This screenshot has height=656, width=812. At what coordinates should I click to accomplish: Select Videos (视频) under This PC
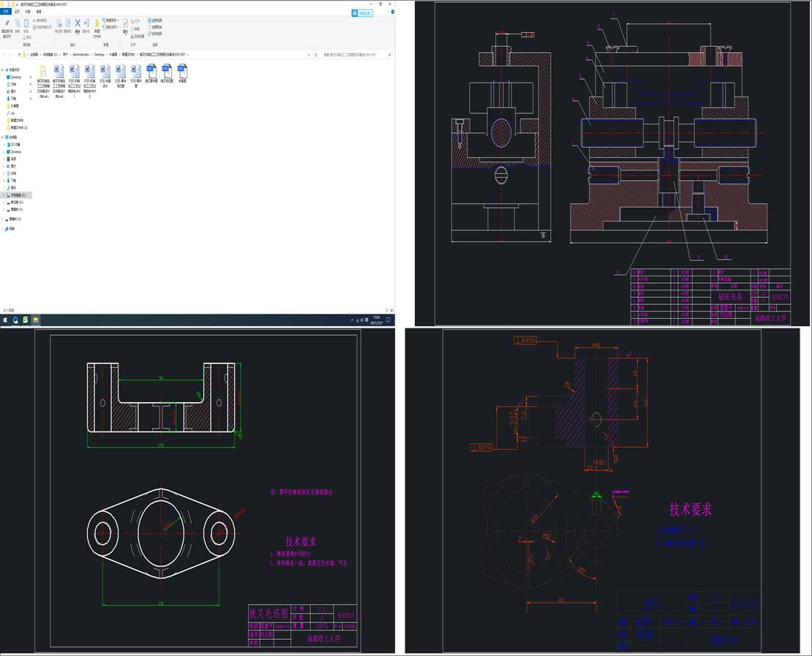12,159
